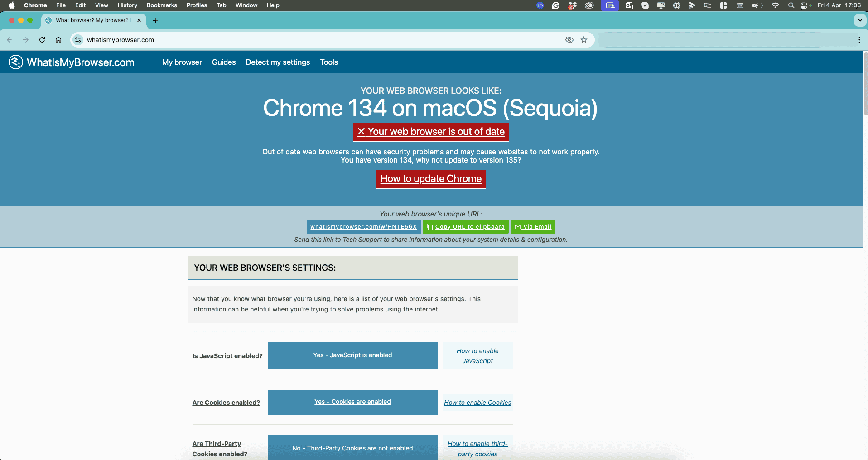This screenshot has height=460, width=868.
Task: Open Detect my settings navigation menu
Action: (278, 62)
